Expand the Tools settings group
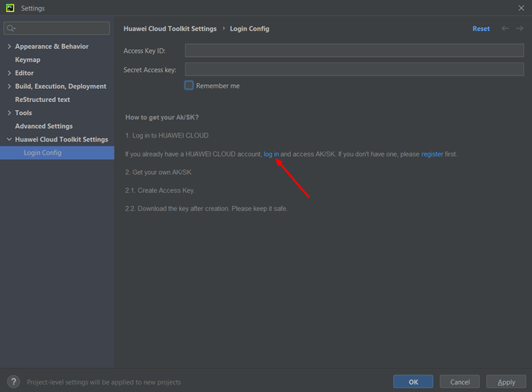532x392 pixels. (x=9, y=113)
